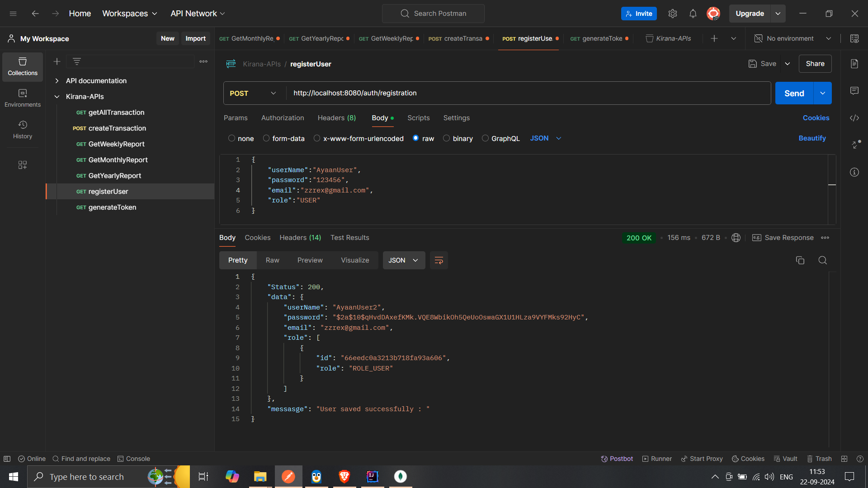Click the createTransaction collection item
The width and height of the screenshot is (868, 488).
[x=118, y=128]
